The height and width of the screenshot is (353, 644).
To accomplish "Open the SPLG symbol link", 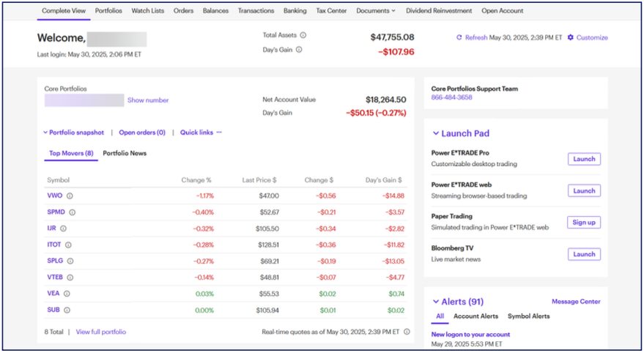I will tap(55, 261).
